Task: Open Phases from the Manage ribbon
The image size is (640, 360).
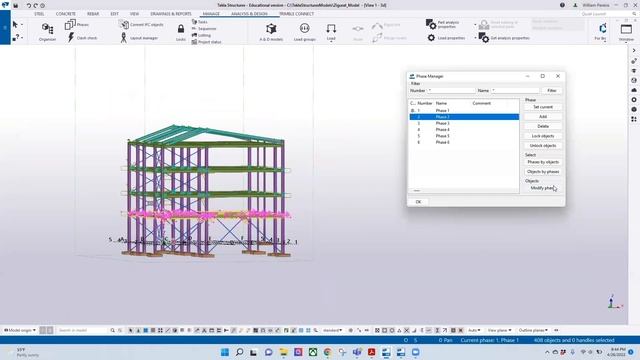Action: pyautogui.click(x=77, y=24)
